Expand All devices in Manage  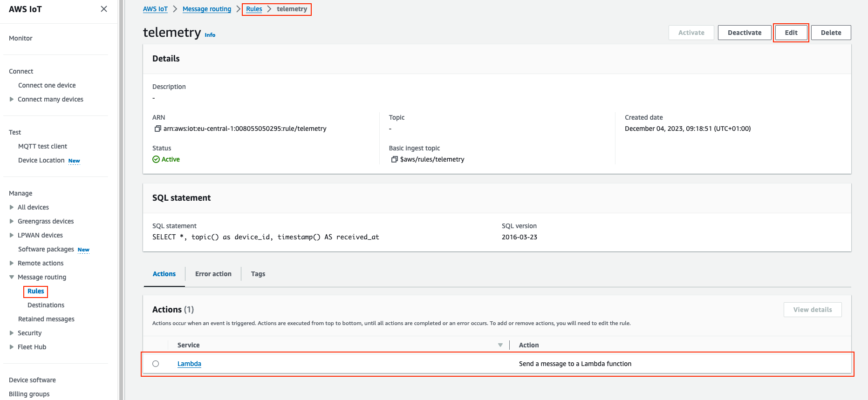tap(12, 207)
